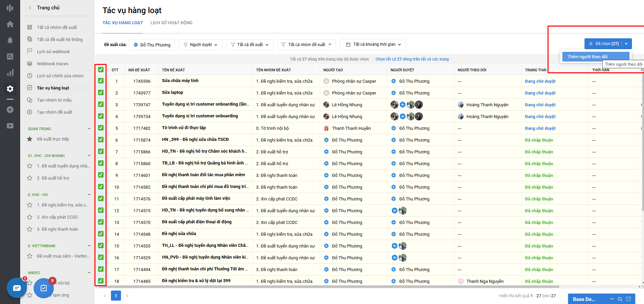
Task: Open Webhook traces in the sidebar
Action: 52,64
